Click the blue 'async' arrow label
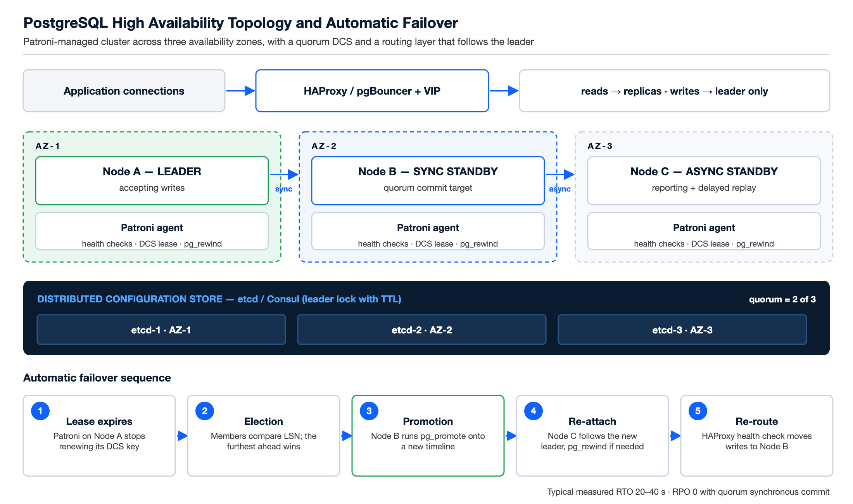853x504 pixels. [560, 189]
